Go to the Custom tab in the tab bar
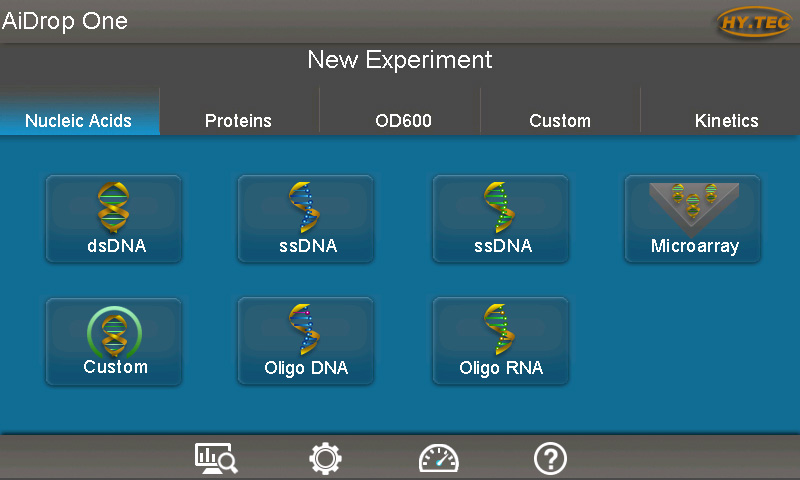Image resolution: width=800 pixels, height=480 pixels. 560,121
